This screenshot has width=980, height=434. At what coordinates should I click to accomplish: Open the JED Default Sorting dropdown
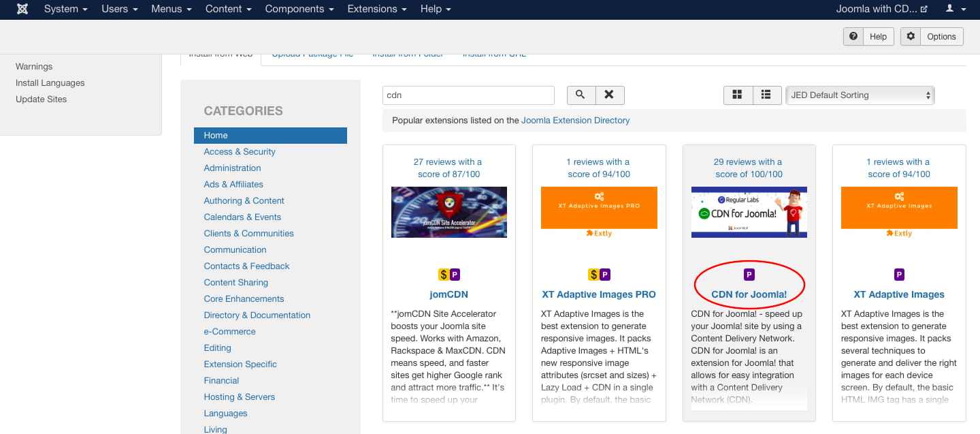[x=860, y=95]
